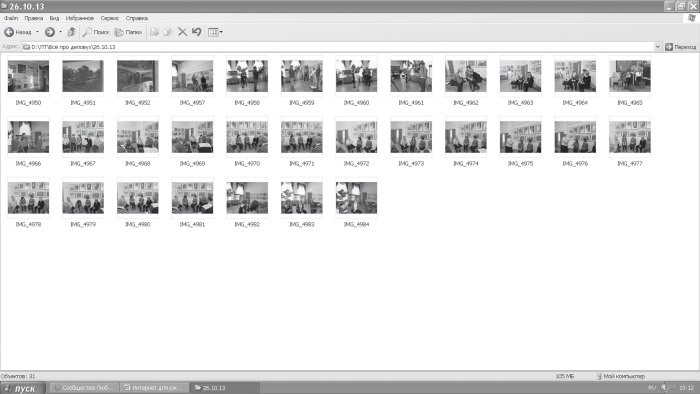Open the Search (Поиск) toolbar button

click(96, 32)
